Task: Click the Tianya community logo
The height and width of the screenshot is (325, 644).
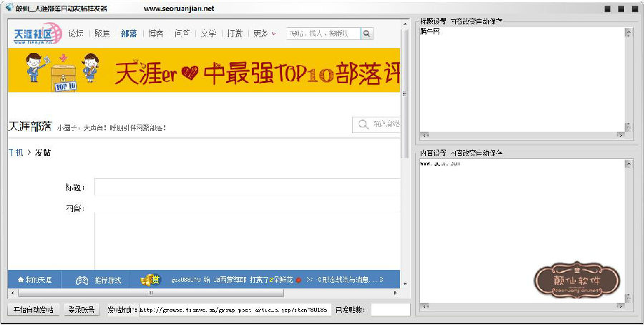Action: (x=34, y=34)
